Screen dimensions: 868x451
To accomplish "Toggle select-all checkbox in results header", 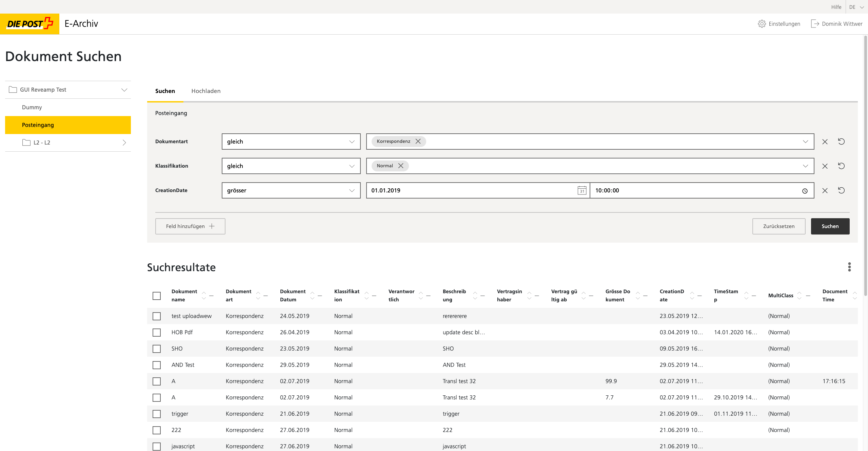I will click(x=157, y=296).
